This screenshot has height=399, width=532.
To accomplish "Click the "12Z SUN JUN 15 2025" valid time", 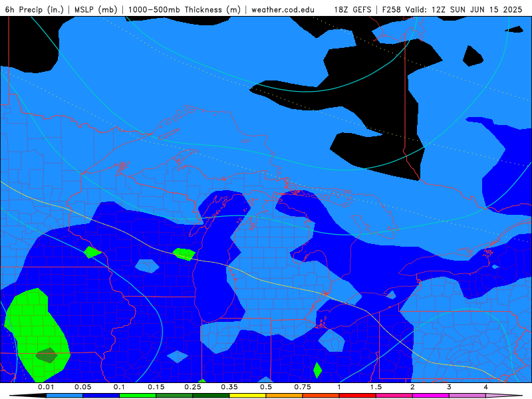I will point(477,9).
